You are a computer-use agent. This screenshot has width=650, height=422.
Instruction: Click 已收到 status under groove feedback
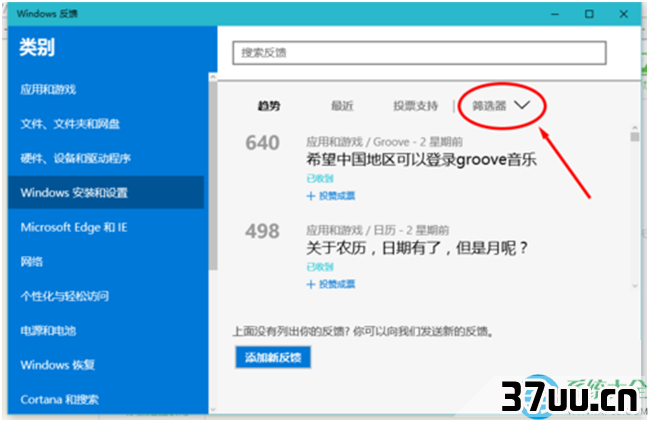coord(320,179)
